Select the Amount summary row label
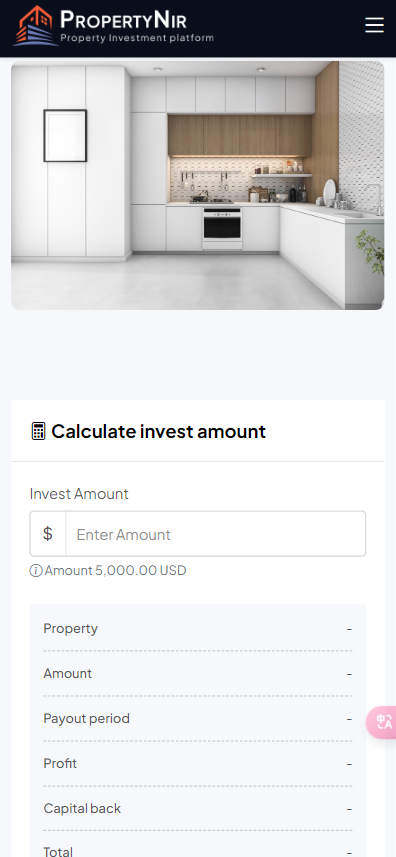This screenshot has width=396, height=857. pos(68,673)
